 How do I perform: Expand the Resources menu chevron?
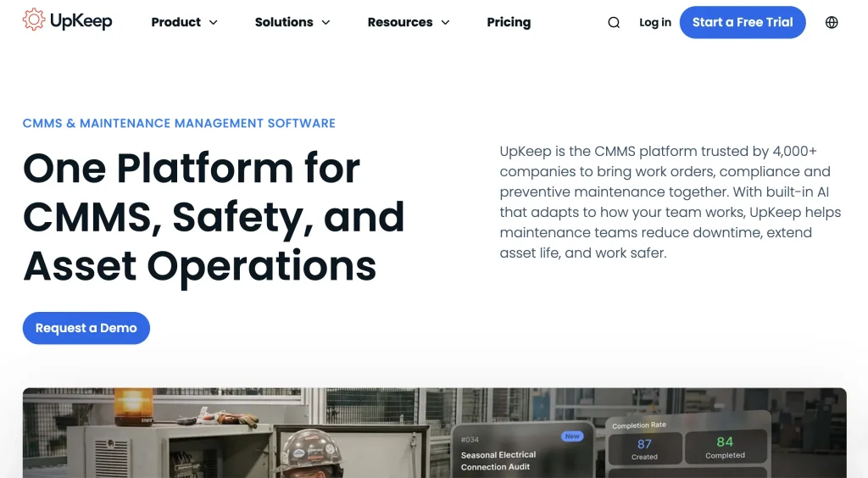445,23
